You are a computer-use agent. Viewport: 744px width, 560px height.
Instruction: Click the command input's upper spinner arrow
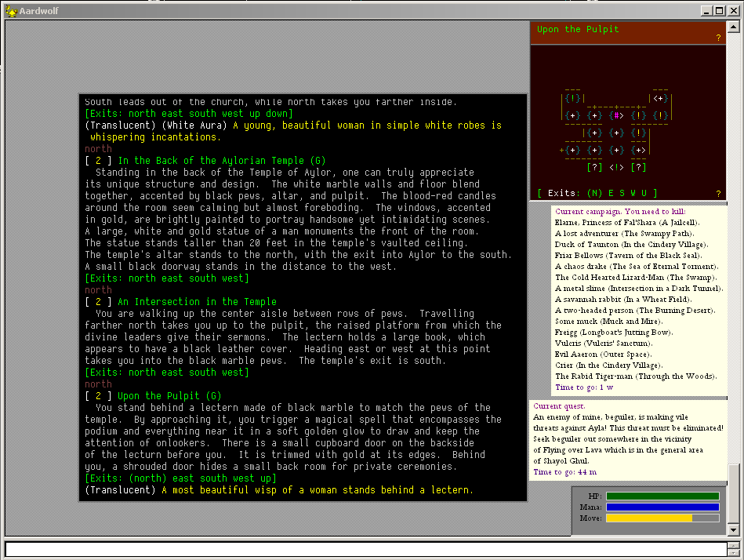[x=733, y=545]
